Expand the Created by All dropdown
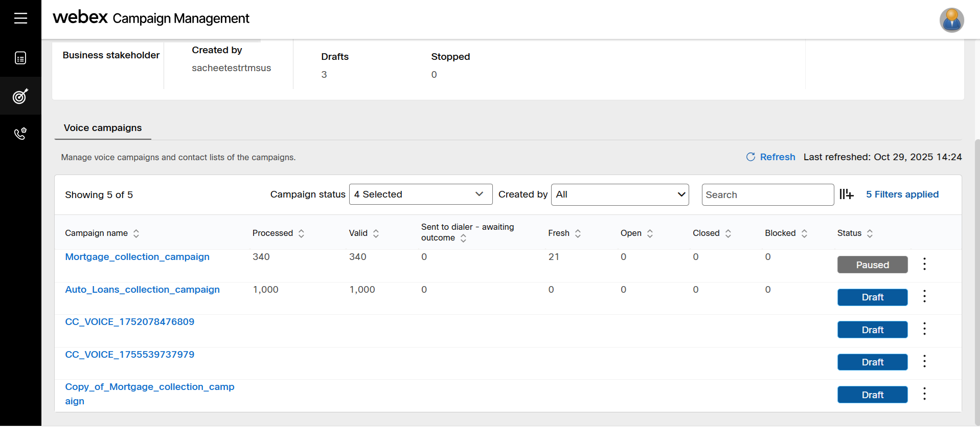This screenshot has width=980, height=434. pos(620,194)
